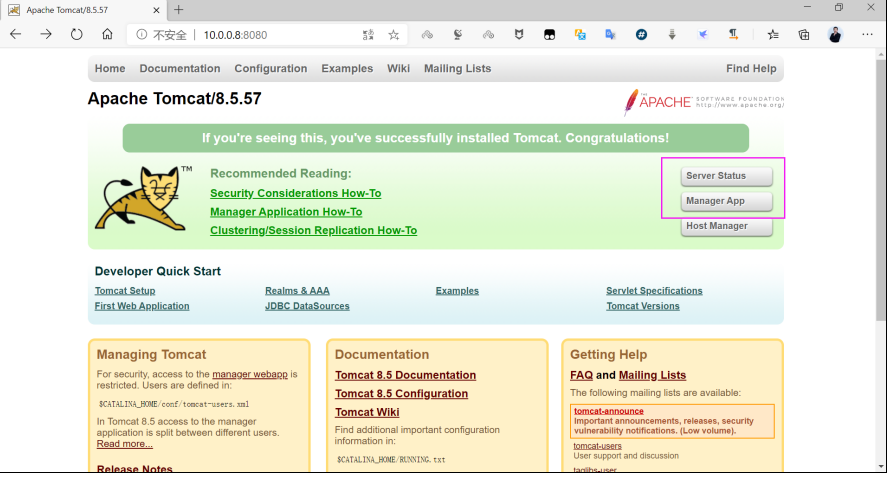Viewport: 890px width, 488px height.
Task: Open the Examples link under Developer Quick Start
Action: (x=457, y=291)
